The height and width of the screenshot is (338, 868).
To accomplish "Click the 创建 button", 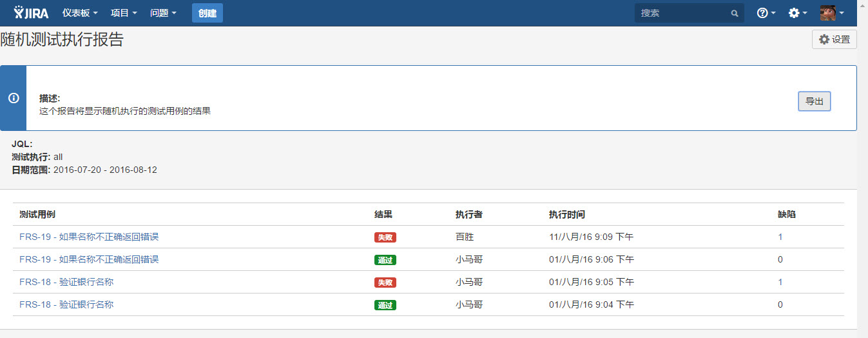I will pos(207,13).
